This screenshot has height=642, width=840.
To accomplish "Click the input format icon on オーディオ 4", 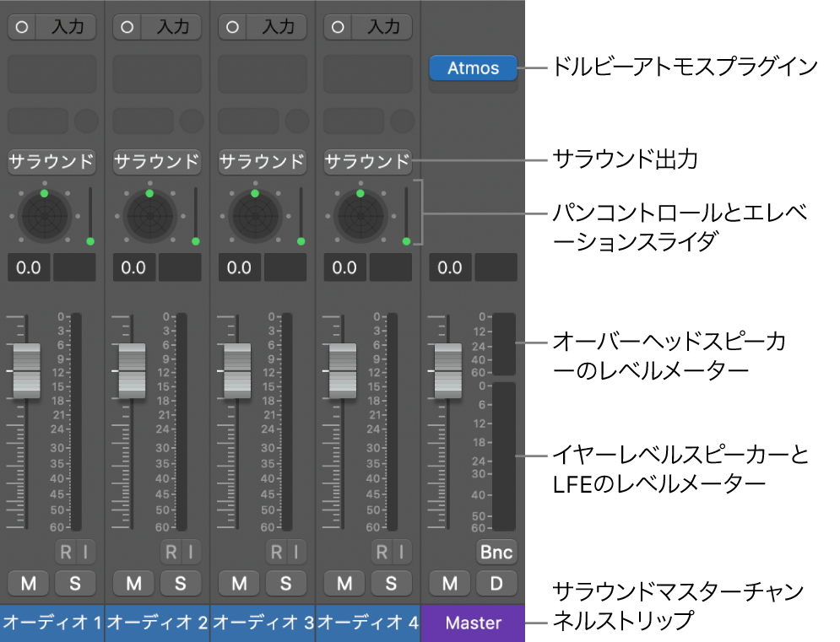I will 339,26.
